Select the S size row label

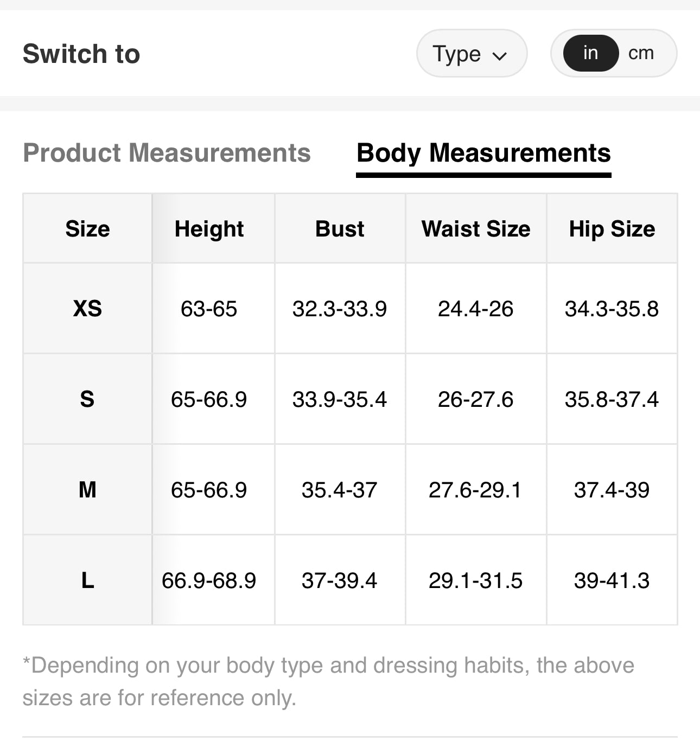click(x=87, y=399)
